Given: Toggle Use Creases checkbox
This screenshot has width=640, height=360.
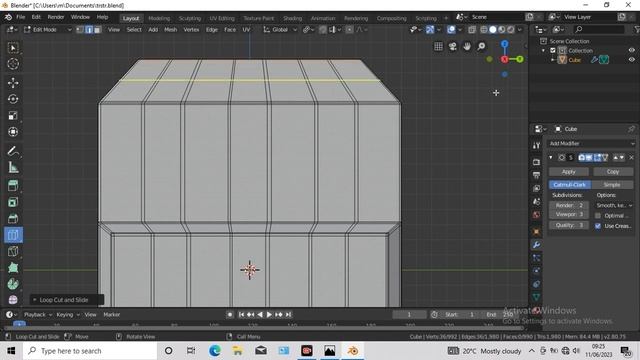Looking at the screenshot, I should [598, 226].
